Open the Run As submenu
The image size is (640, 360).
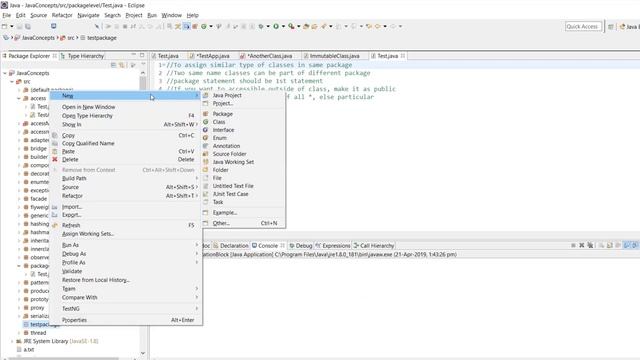point(70,245)
